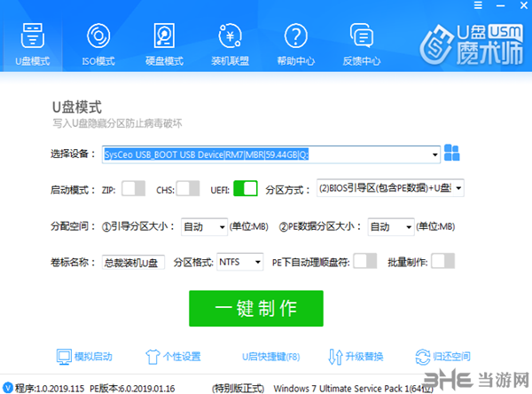Screen dimensions: 532x394
Task: Click the 一键制作 green button
Action: pyautogui.click(x=256, y=309)
